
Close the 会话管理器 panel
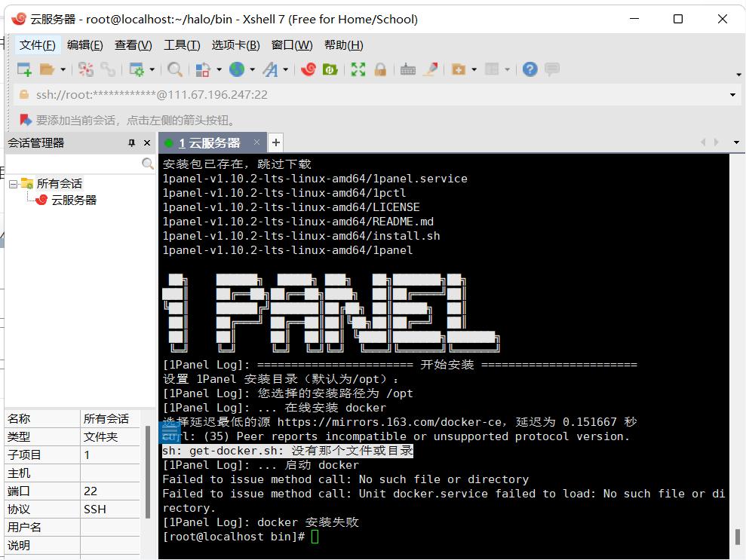point(147,142)
